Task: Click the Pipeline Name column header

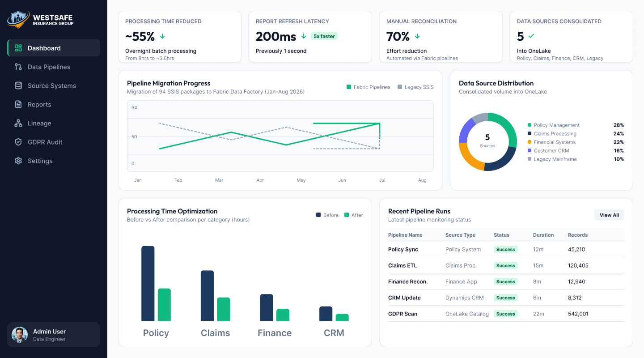Action: point(405,235)
